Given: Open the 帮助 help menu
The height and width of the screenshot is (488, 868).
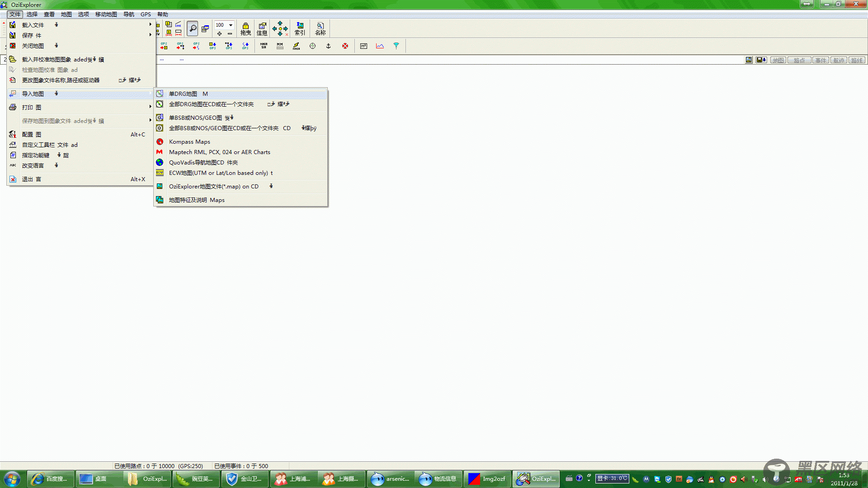Looking at the screenshot, I should point(163,14).
